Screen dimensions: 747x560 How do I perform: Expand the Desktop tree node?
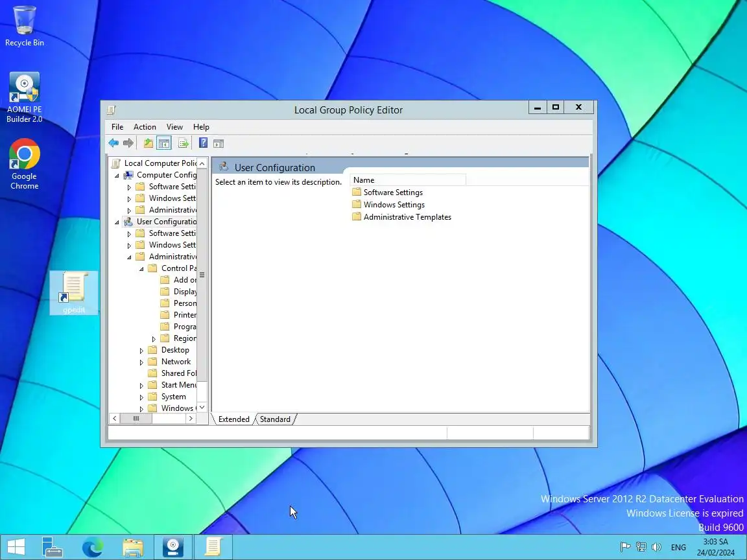[141, 351]
